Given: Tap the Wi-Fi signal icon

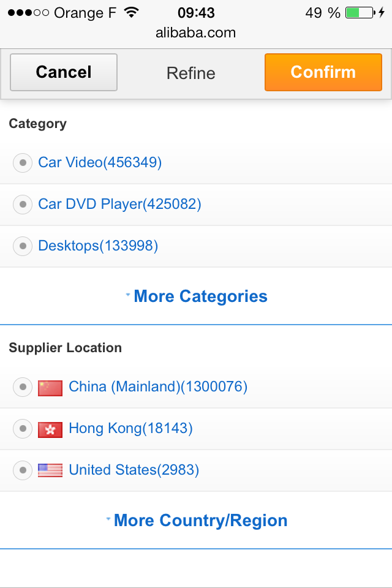Looking at the screenshot, I should (130, 13).
